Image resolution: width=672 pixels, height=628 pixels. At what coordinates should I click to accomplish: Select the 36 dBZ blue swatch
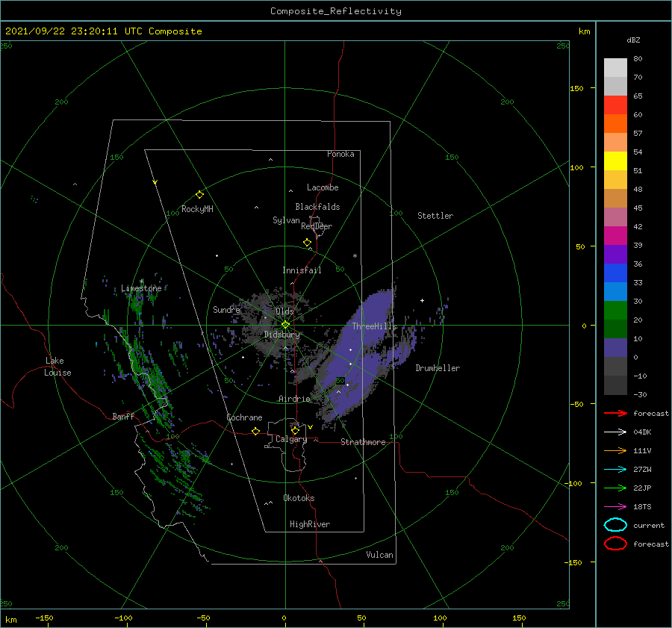615,273
